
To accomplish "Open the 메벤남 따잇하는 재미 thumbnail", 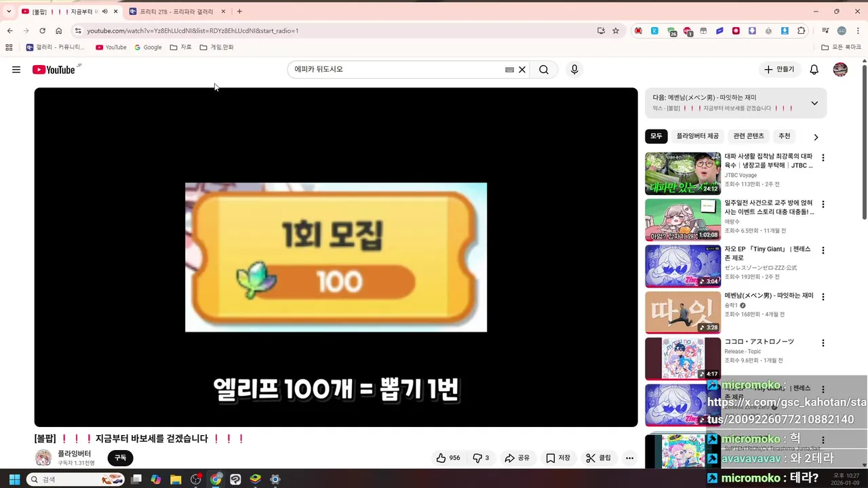I will (x=683, y=312).
